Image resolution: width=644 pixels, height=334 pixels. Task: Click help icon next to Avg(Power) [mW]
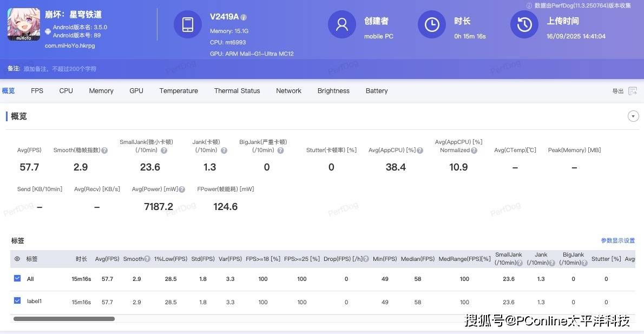tap(182, 189)
